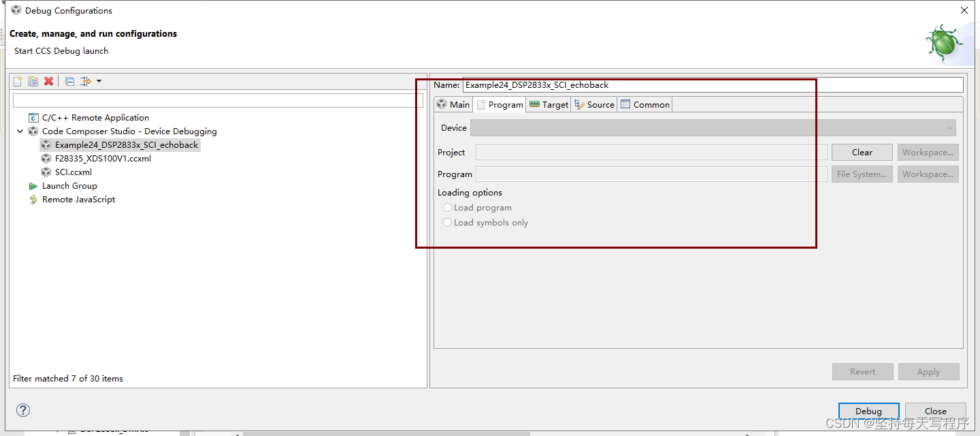
Task: Select the Load program option
Action: coord(448,207)
